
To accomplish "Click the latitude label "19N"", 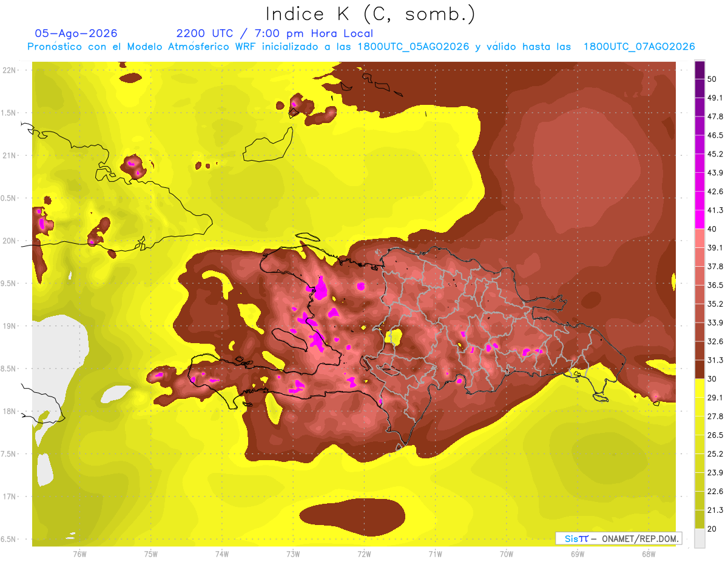I will click(9, 326).
